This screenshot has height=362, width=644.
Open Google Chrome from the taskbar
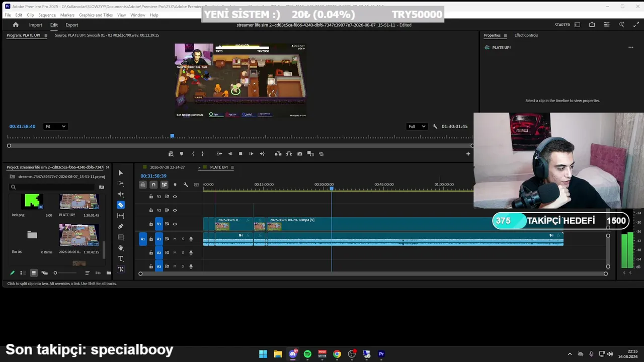(337, 354)
